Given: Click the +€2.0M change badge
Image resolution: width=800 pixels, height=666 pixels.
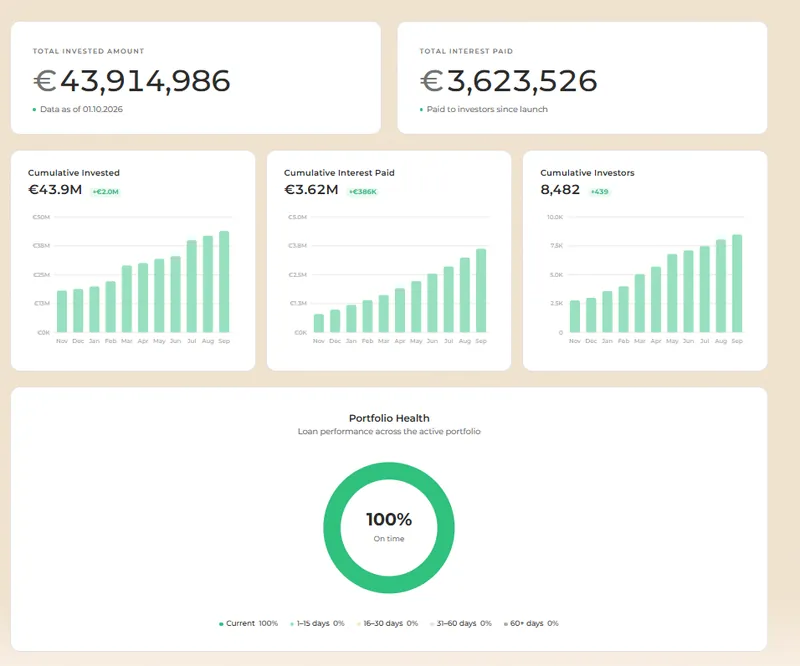Looking at the screenshot, I should pos(106,192).
